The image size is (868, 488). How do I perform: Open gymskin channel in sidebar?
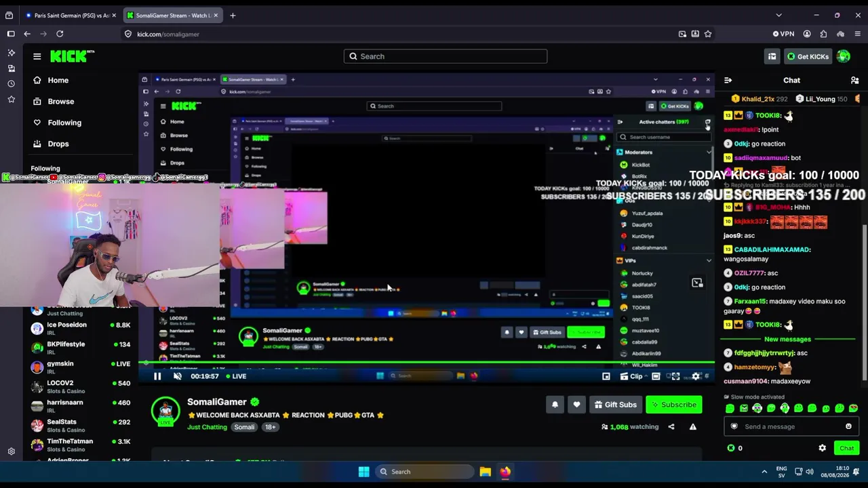point(81,367)
